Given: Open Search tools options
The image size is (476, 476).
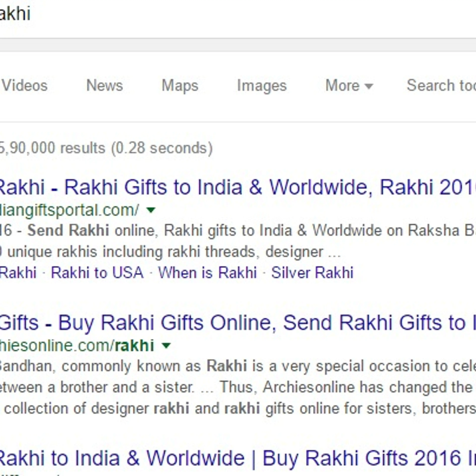Looking at the screenshot, I should (x=441, y=86).
